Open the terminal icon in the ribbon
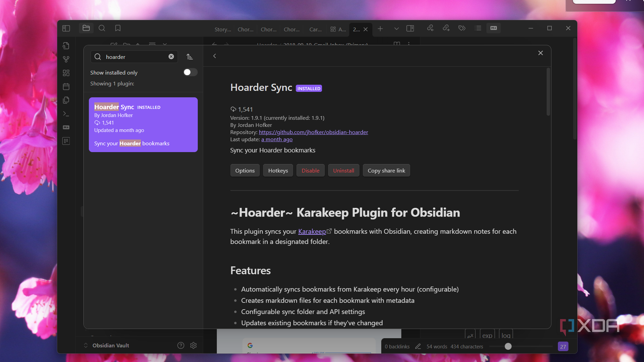The image size is (644, 362). (x=66, y=114)
